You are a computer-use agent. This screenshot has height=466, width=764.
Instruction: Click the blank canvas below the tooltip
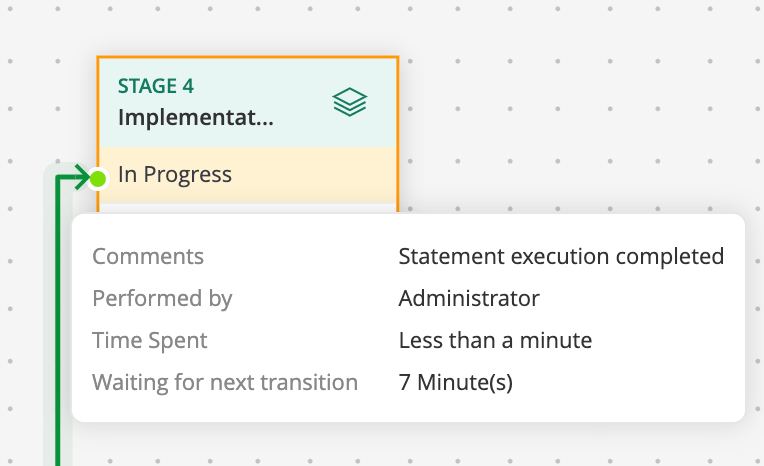pyautogui.click(x=400, y=445)
